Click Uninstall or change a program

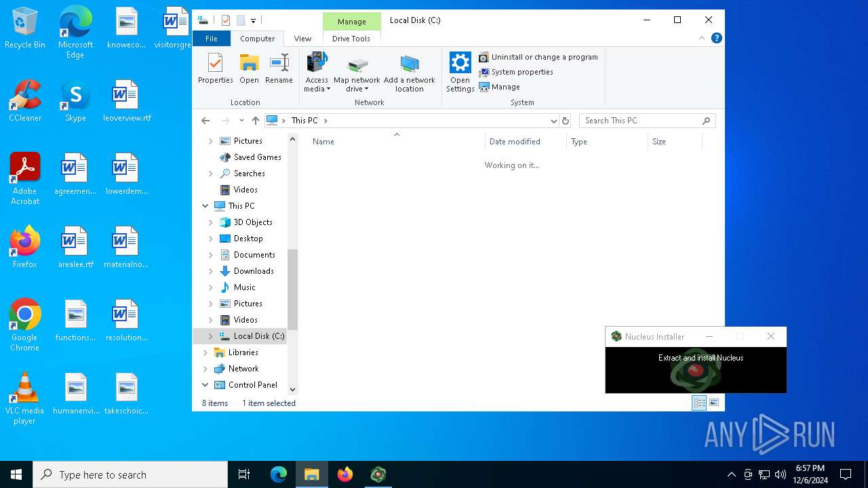pos(538,57)
